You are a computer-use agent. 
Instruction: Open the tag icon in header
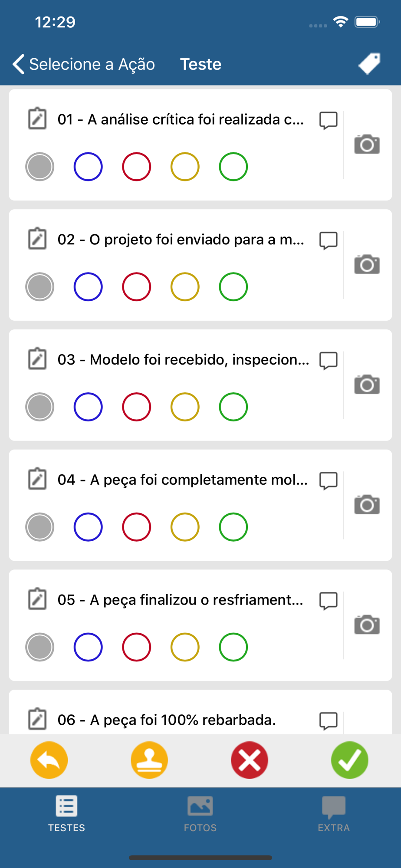click(369, 64)
